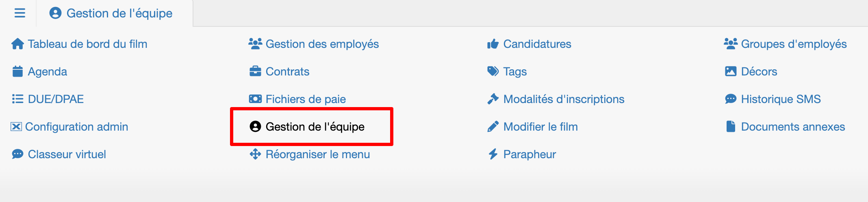Open Groupes d'employés
This screenshot has width=868, height=202.
(785, 44)
